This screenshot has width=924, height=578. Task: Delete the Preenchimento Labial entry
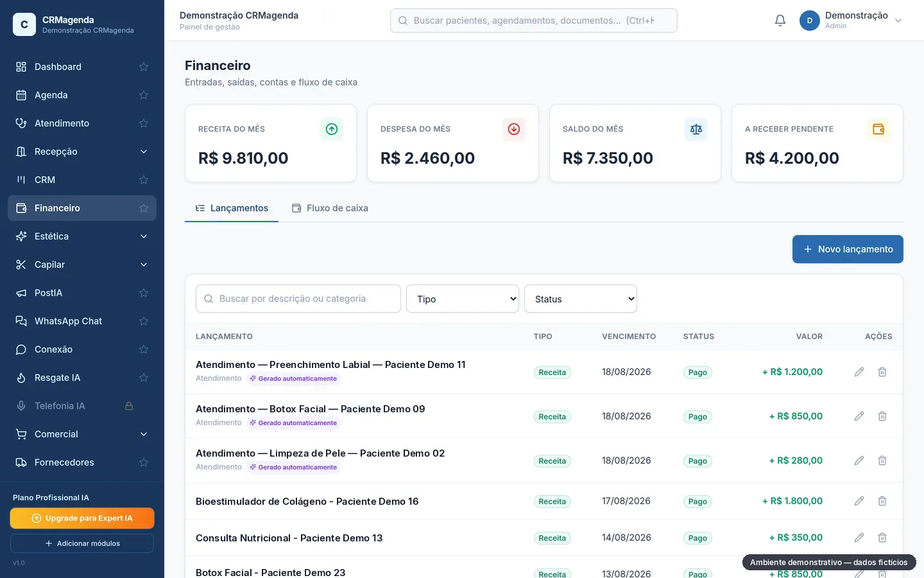(882, 372)
